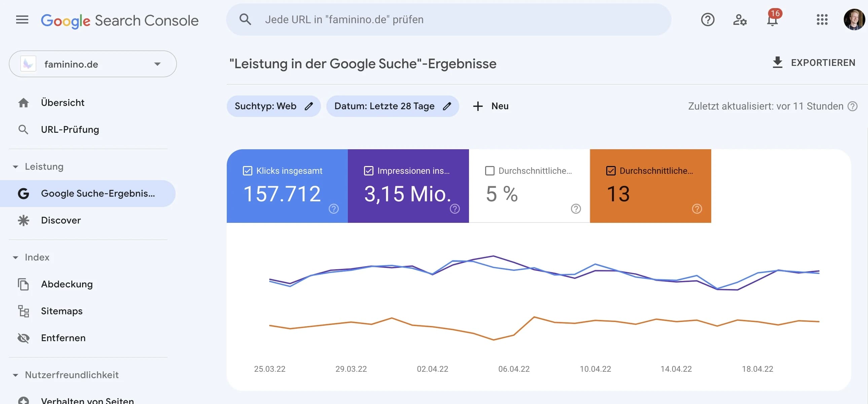Viewport: 868px width, 404px height.
Task: Click the export download arrow icon
Action: (778, 62)
